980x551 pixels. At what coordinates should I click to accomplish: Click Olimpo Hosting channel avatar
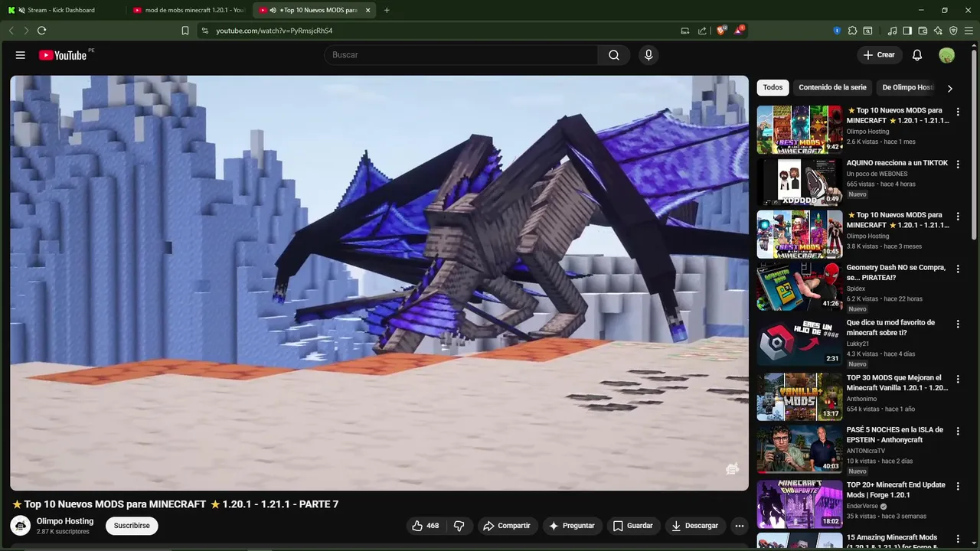[21, 526]
